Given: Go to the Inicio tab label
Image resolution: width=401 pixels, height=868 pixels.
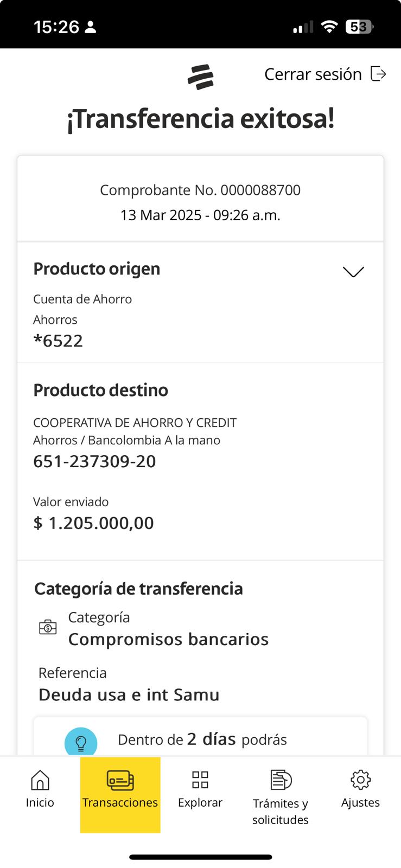Looking at the screenshot, I should point(40,803).
